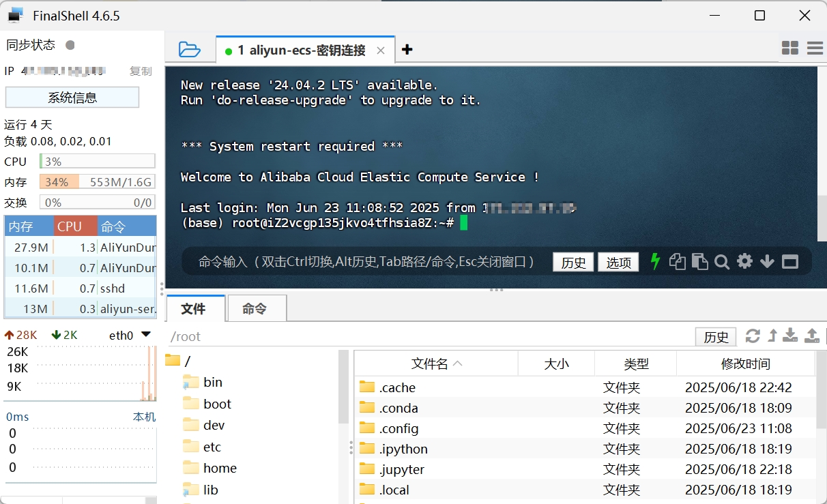Open terminal search magnifier icon
Image resolution: width=827 pixels, height=504 pixels.
(x=722, y=261)
